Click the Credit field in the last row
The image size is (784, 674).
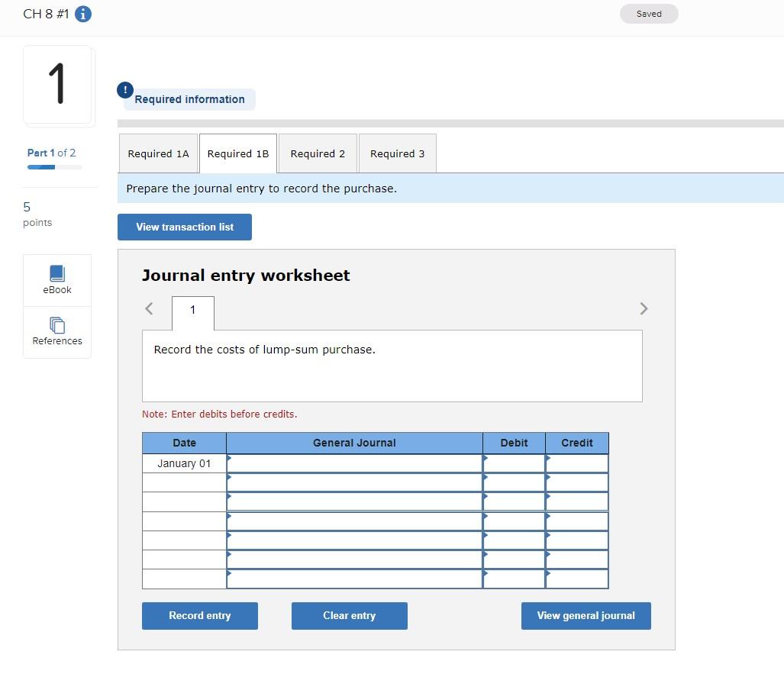click(577, 579)
